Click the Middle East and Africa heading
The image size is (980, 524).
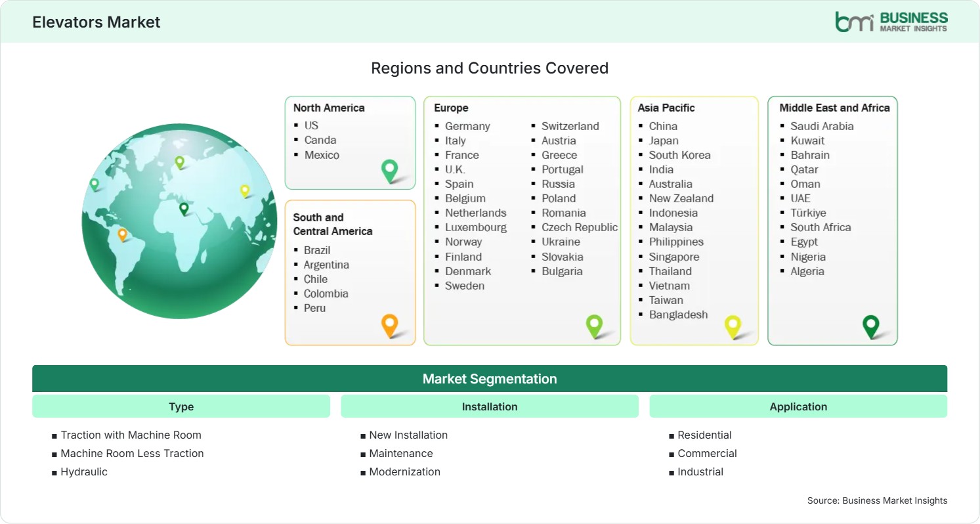834,108
